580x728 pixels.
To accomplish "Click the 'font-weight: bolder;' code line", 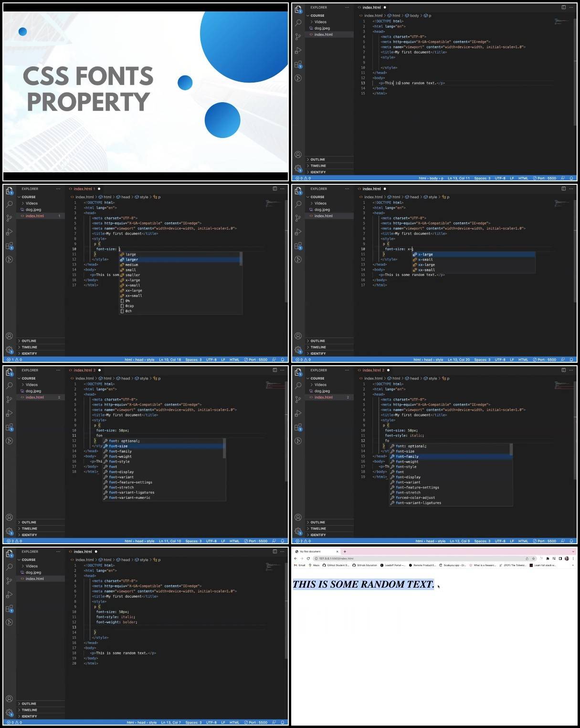I will (x=116, y=622).
